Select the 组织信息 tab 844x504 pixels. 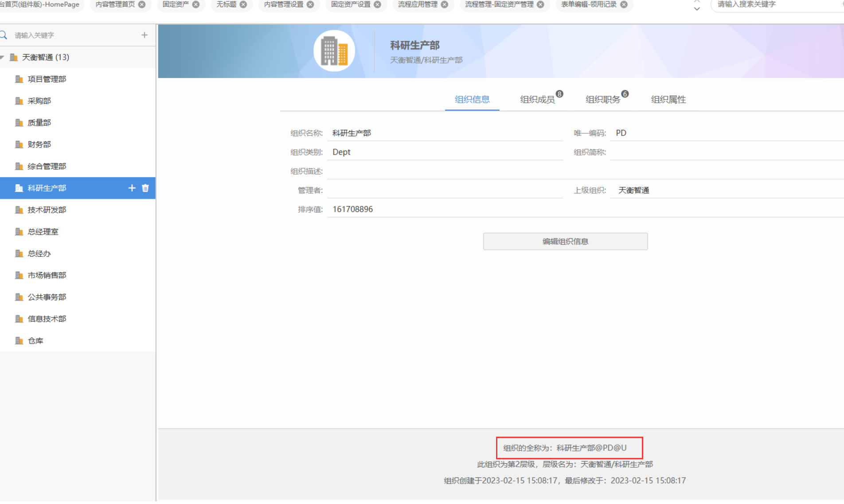(x=472, y=100)
